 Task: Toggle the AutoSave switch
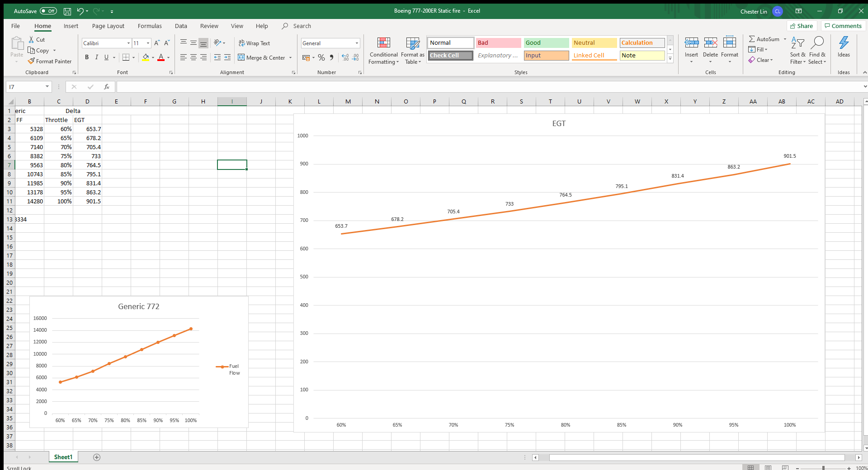[48, 11]
